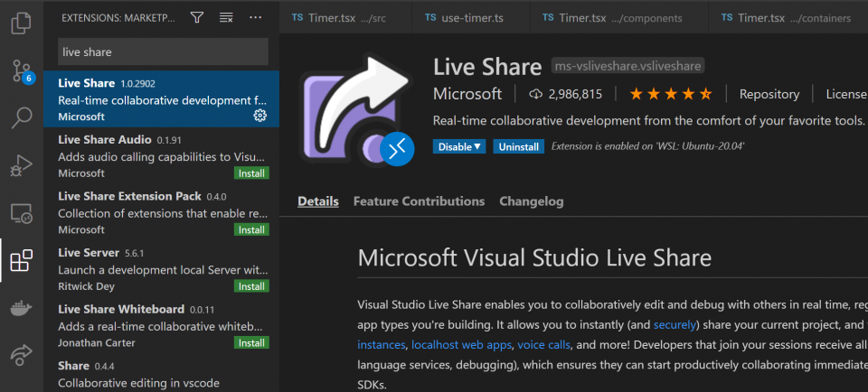Install Live Share Extension Pack
Viewport: 868px width, 392px height.
[251, 229]
